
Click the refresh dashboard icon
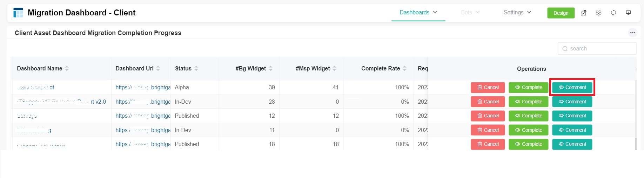point(613,13)
